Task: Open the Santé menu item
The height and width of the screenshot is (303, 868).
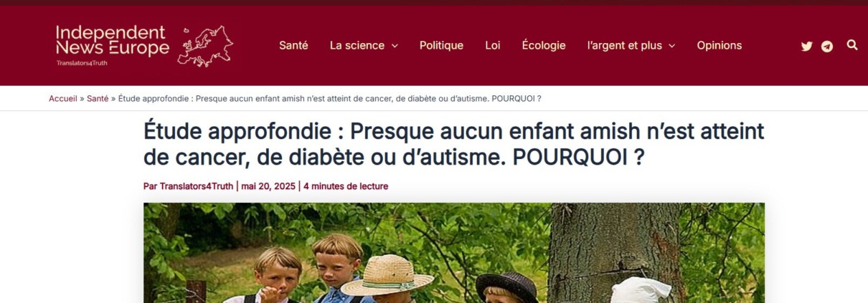Action: point(293,45)
